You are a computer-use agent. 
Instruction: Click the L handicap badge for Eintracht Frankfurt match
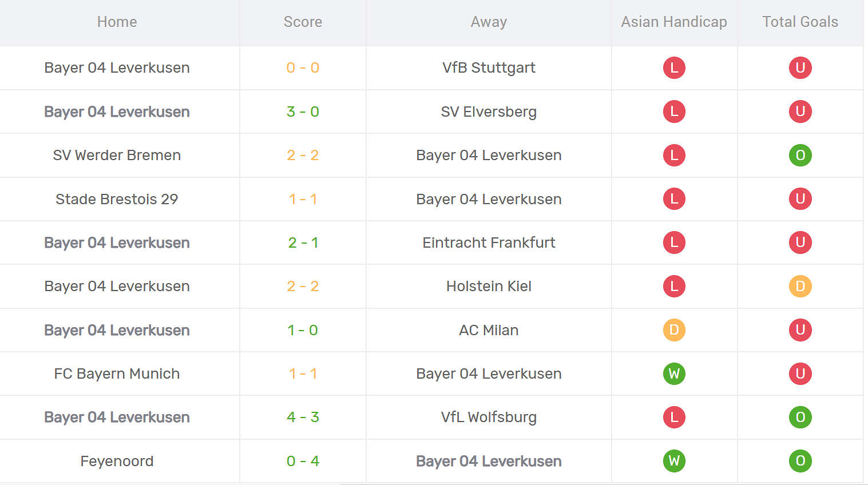click(674, 242)
